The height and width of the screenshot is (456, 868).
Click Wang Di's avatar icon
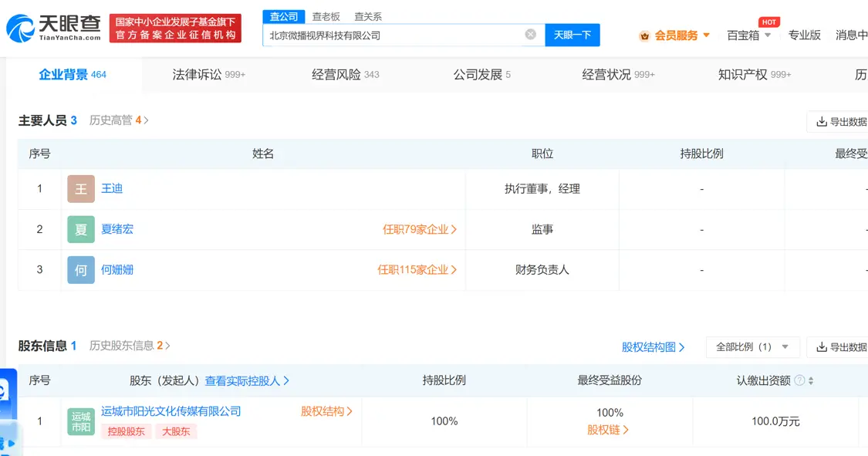coord(81,189)
